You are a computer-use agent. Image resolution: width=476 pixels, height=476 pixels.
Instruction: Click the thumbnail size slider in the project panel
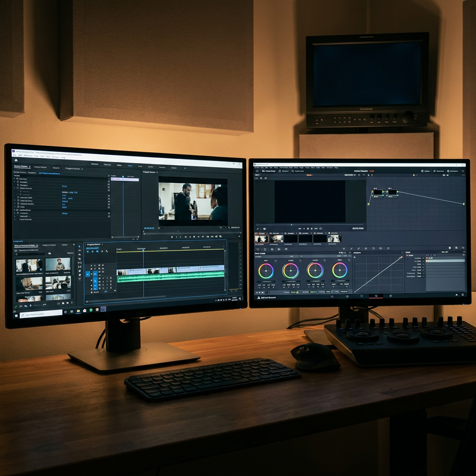(x=37, y=305)
